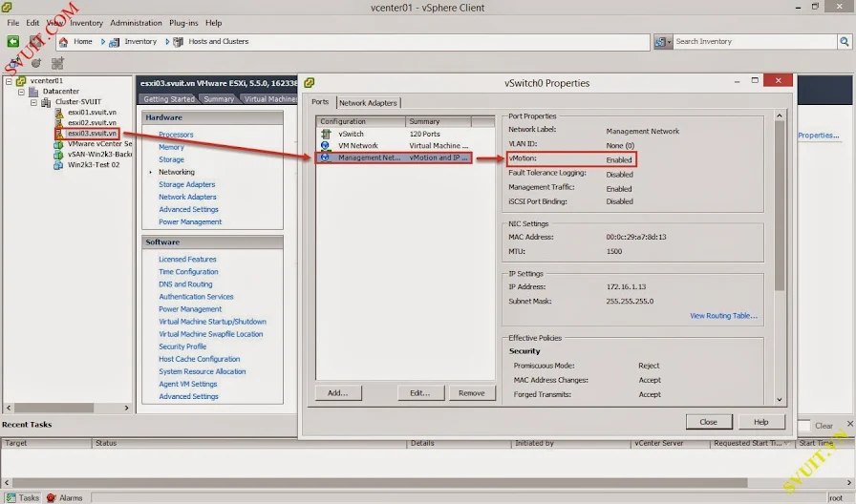Image resolution: width=856 pixels, height=504 pixels.
Task: Click the Add... button
Action: 338,392
